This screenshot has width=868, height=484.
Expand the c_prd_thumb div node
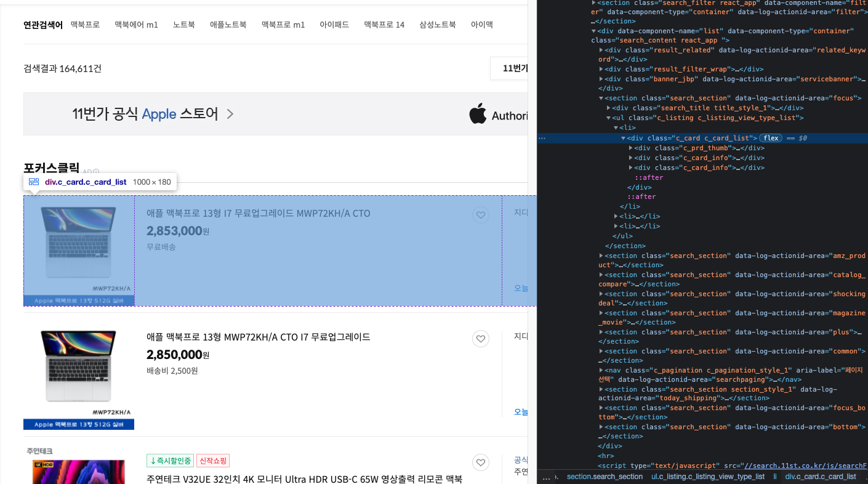[630, 148]
